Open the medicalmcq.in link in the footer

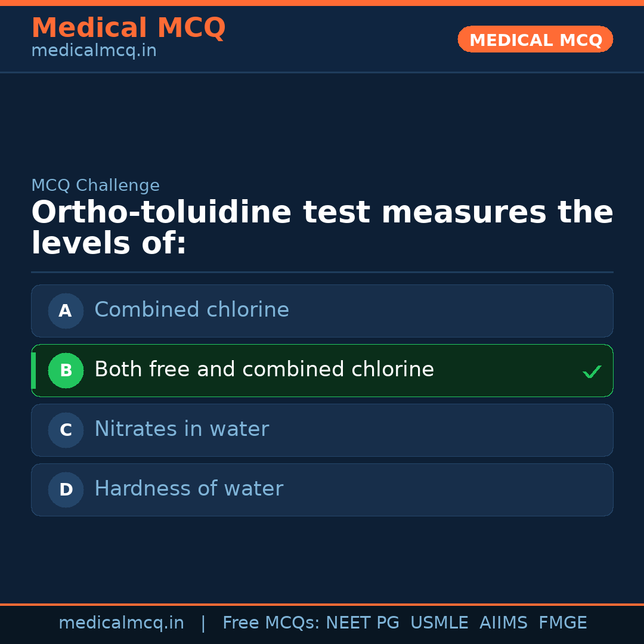[121, 623]
